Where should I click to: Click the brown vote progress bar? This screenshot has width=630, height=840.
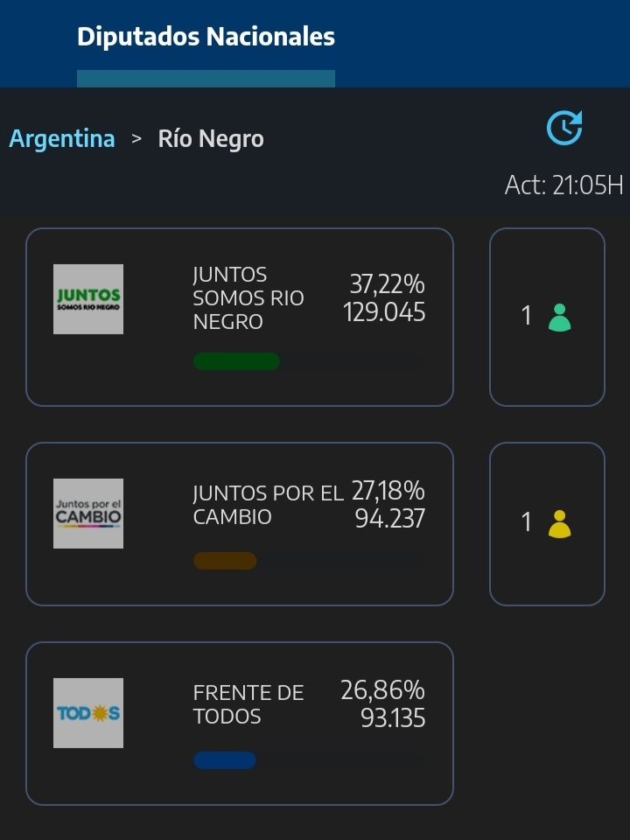click(x=225, y=561)
